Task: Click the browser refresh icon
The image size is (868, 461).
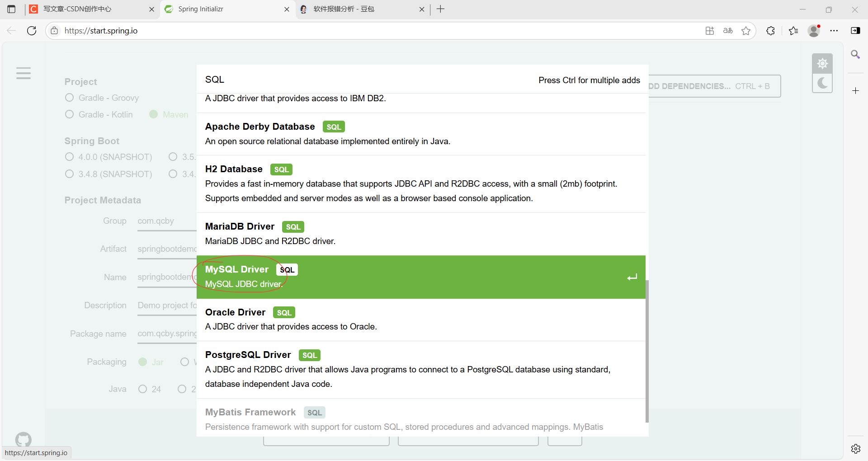Action: (32, 31)
